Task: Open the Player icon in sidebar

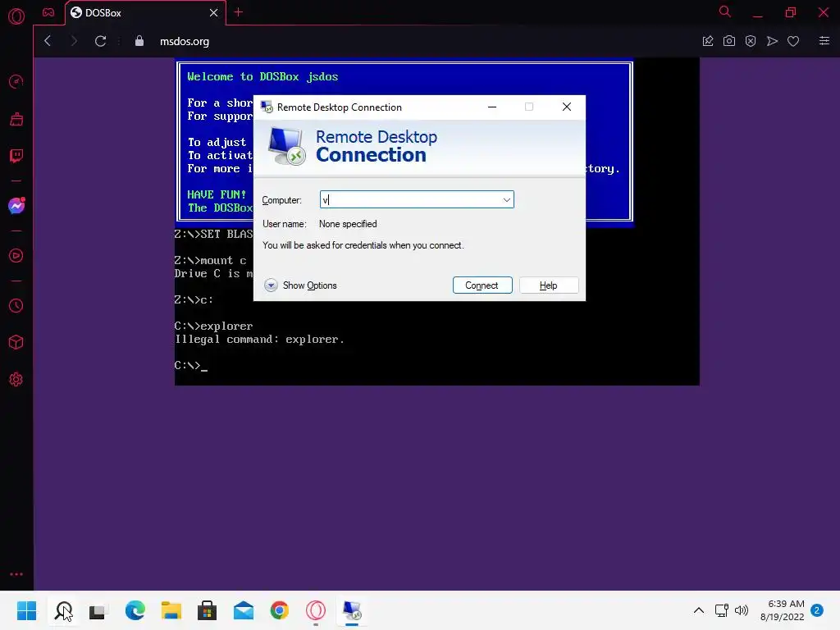Action: click(x=16, y=256)
